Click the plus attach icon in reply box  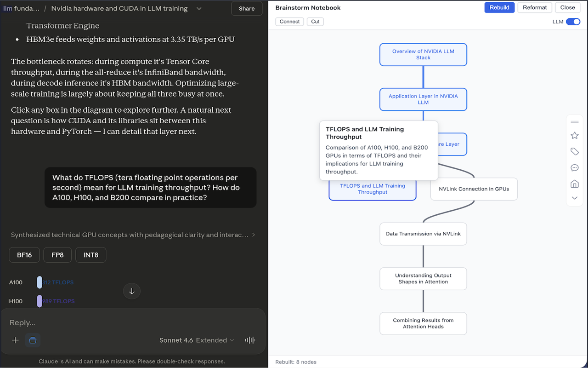click(15, 340)
